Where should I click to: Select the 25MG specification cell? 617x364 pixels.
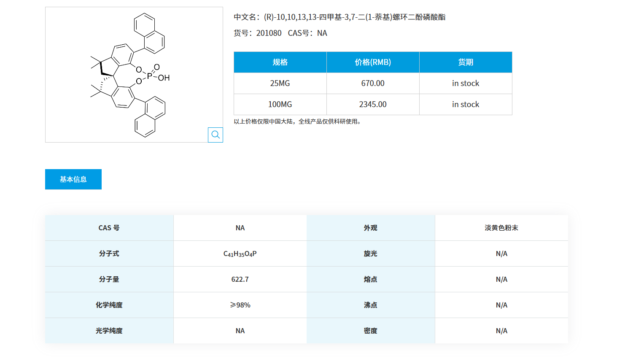pos(280,83)
